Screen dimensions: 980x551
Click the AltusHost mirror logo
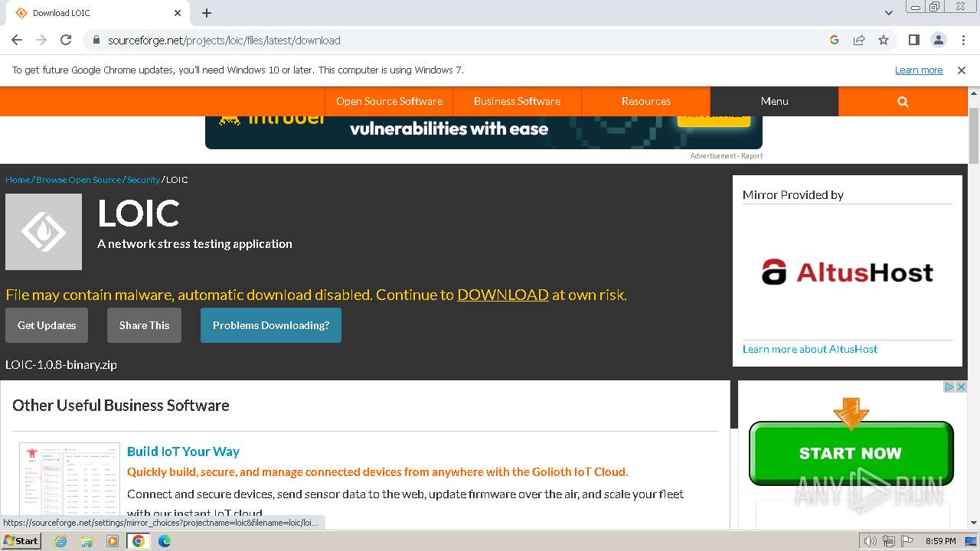[x=848, y=272]
